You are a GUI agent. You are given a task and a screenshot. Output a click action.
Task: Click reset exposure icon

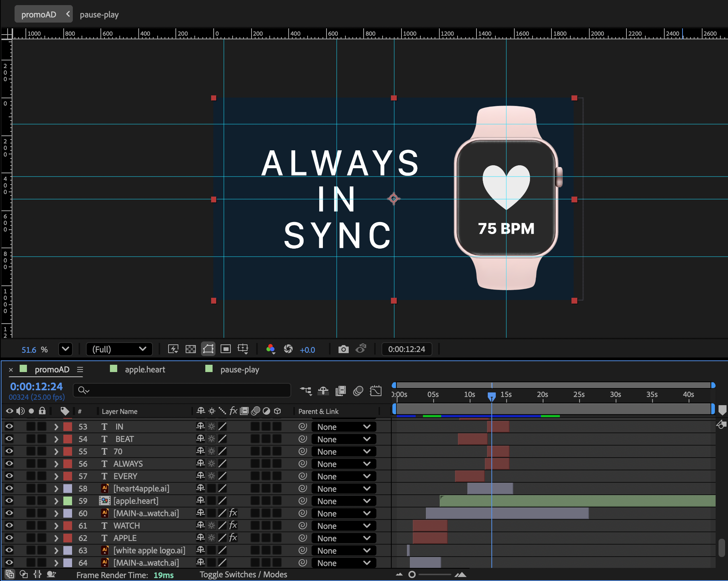[x=288, y=349]
